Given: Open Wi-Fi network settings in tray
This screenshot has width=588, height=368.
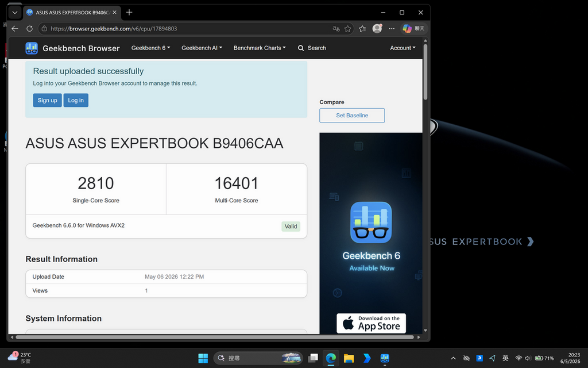Looking at the screenshot, I should coord(519,358).
